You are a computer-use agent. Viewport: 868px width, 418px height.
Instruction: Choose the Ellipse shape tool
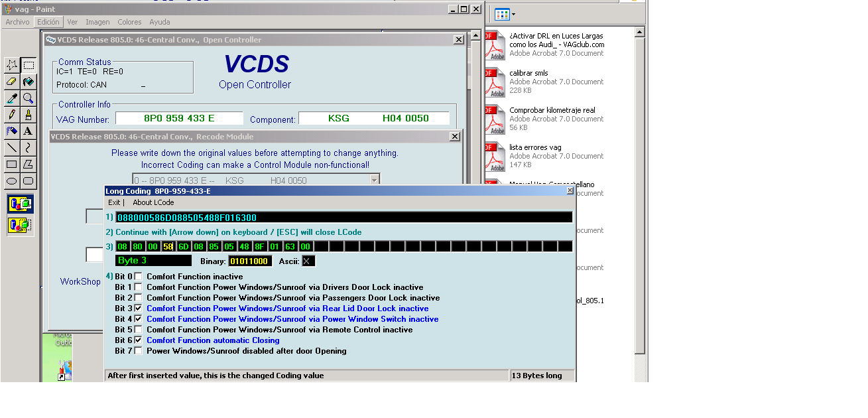pos(12,180)
